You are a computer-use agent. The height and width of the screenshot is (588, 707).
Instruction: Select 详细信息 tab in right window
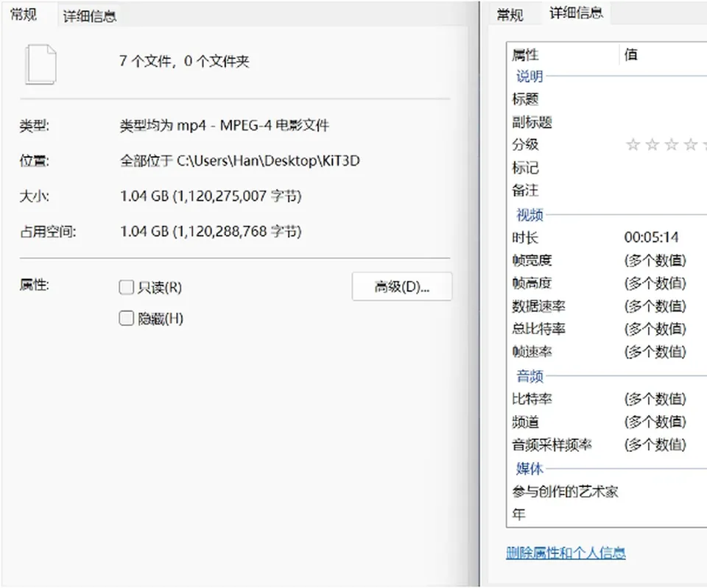(x=576, y=13)
